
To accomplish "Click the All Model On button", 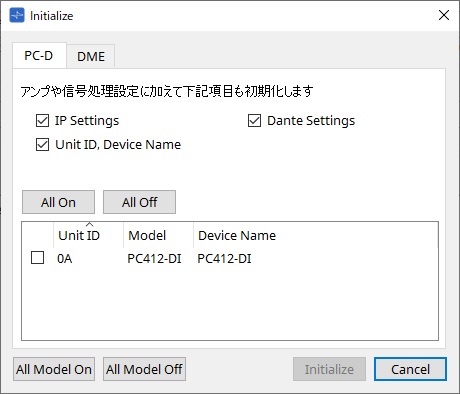I will click(x=54, y=369).
